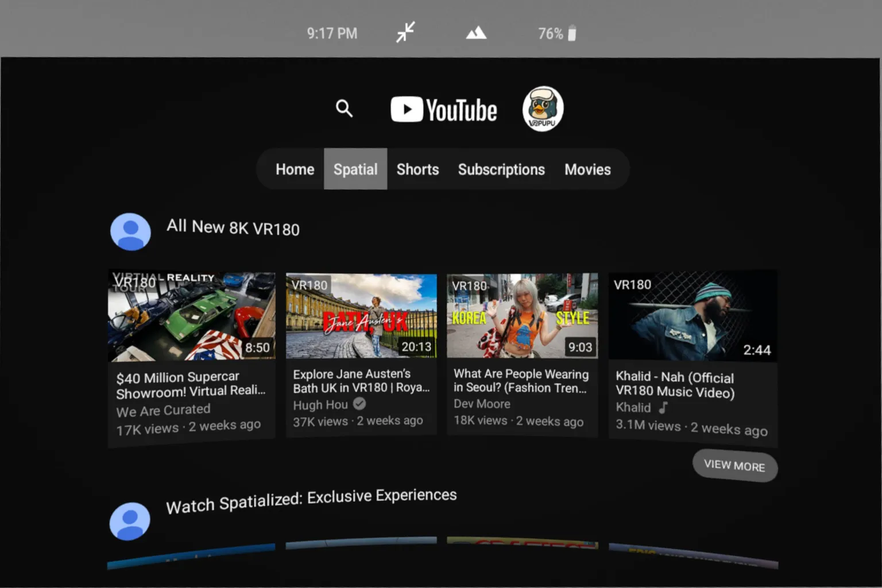Play the Korea Style fashion thumbnail

tap(522, 316)
